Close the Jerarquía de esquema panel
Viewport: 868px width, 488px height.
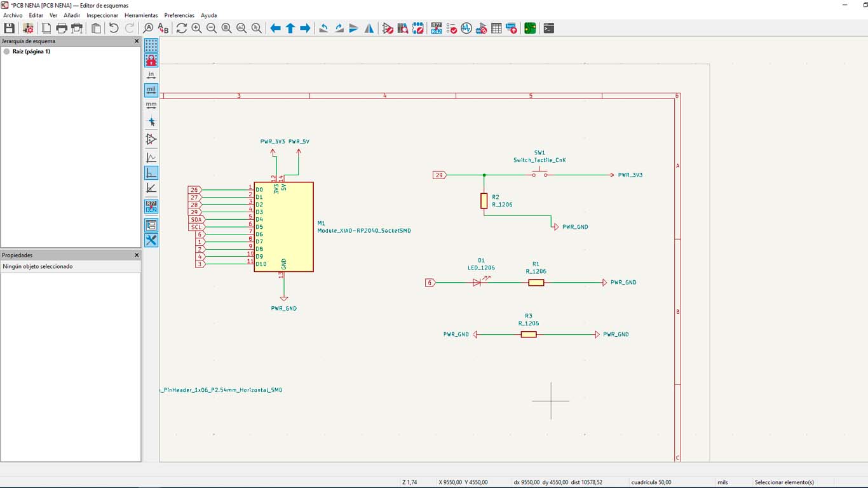tap(137, 41)
